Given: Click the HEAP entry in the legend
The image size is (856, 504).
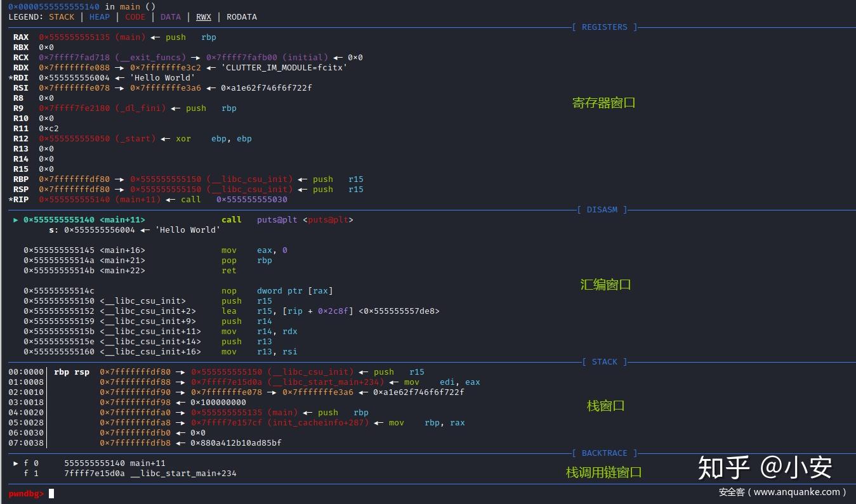Looking at the screenshot, I should coord(100,16).
